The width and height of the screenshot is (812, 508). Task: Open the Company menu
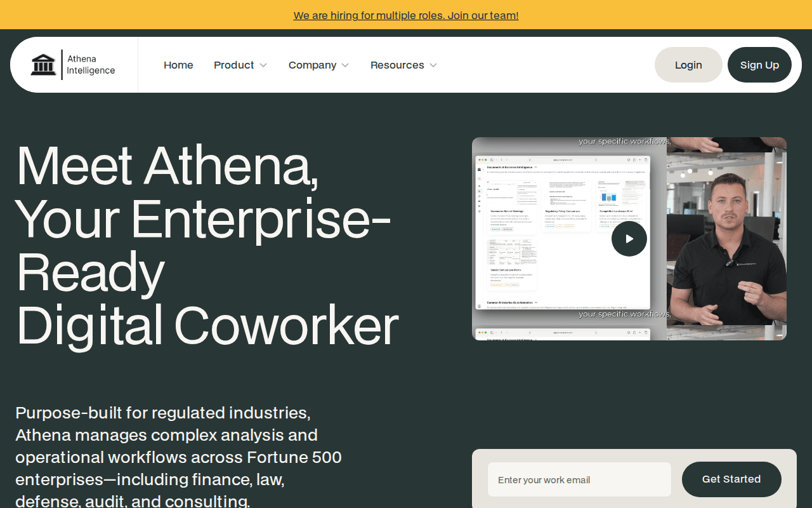click(x=312, y=65)
